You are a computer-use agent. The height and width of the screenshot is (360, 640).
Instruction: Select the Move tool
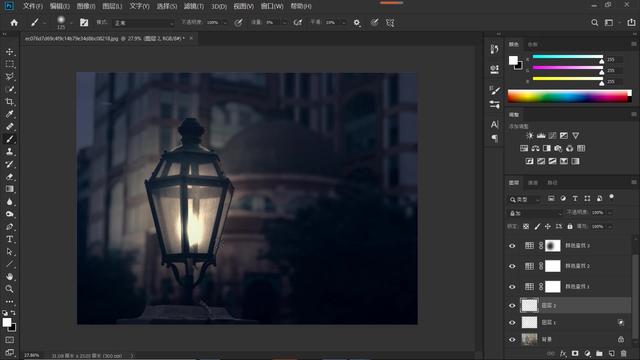[9, 52]
